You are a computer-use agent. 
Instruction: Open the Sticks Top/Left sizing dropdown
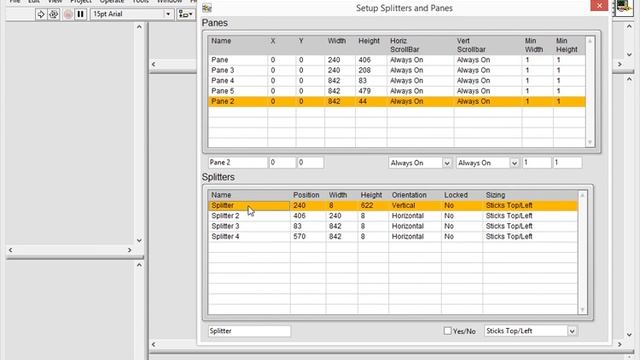[x=572, y=331]
